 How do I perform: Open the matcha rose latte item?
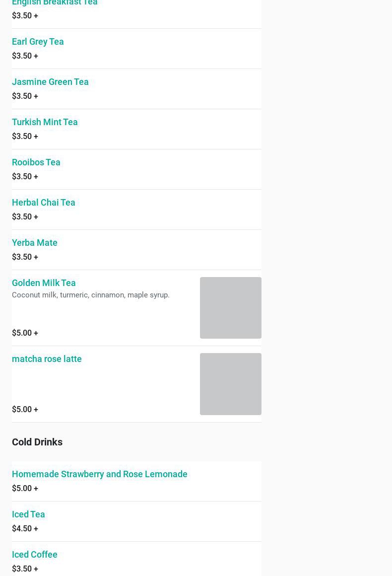pyautogui.click(x=47, y=359)
